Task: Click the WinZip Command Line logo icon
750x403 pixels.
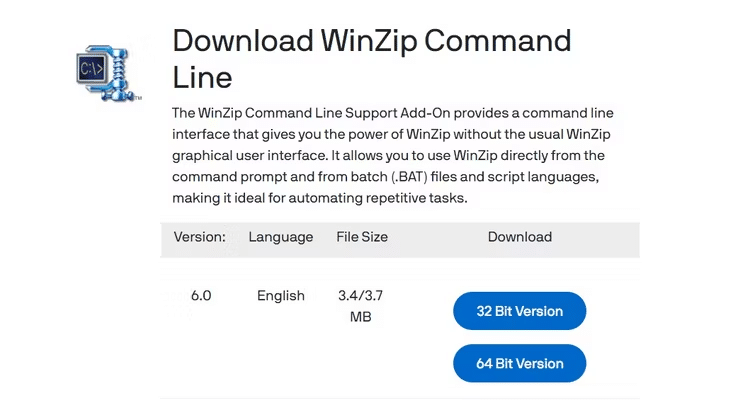Action: point(105,70)
